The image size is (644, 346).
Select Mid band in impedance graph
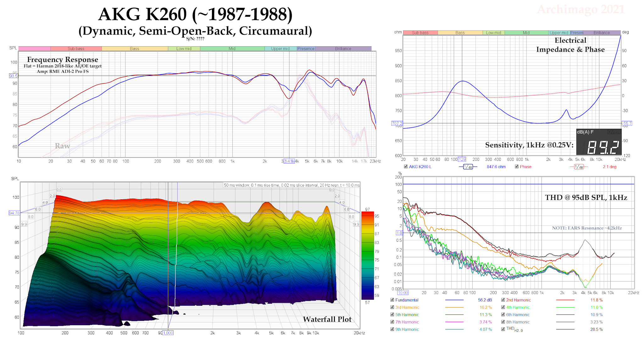526,32
